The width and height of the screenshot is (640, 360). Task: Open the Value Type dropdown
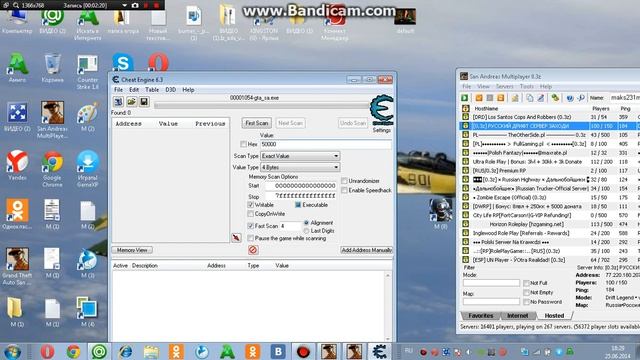(300, 167)
